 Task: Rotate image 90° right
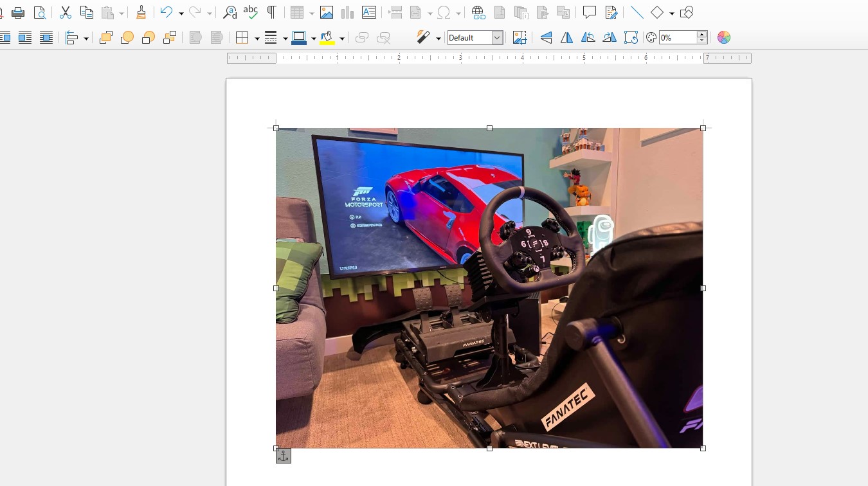click(x=610, y=38)
